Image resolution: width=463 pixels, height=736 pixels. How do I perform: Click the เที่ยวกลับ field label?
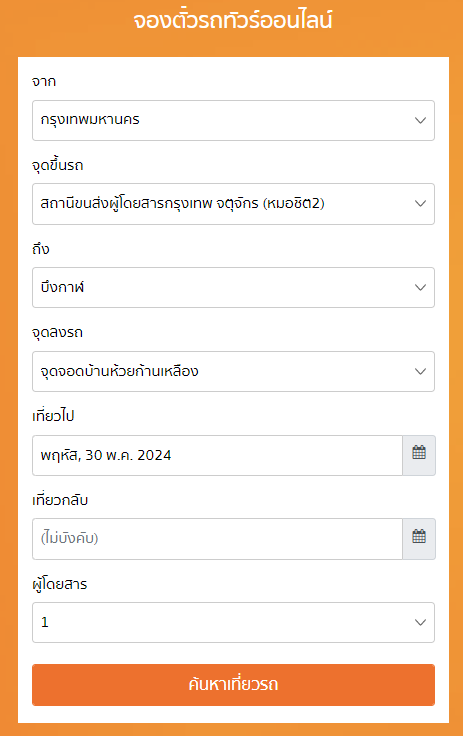tap(60, 500)
